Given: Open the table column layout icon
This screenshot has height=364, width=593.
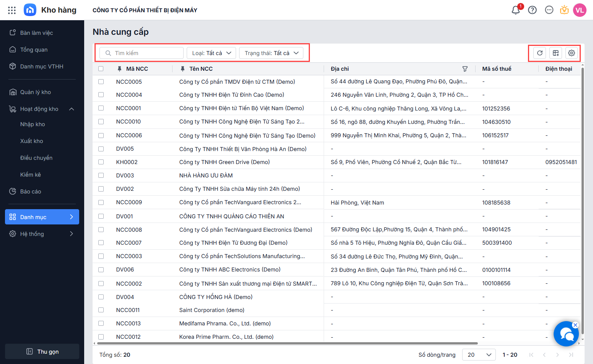Looking at the screenshot, I should point(556,53).
